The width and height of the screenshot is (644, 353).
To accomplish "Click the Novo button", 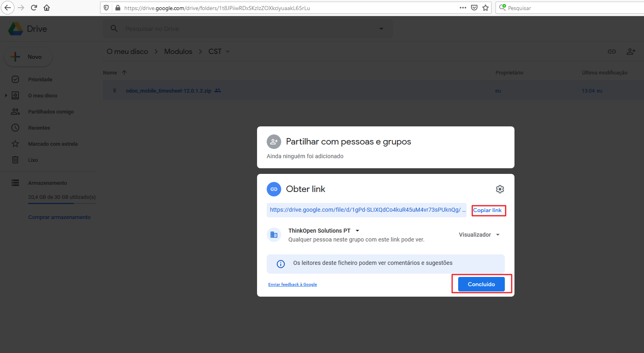I will coord(28,57).
